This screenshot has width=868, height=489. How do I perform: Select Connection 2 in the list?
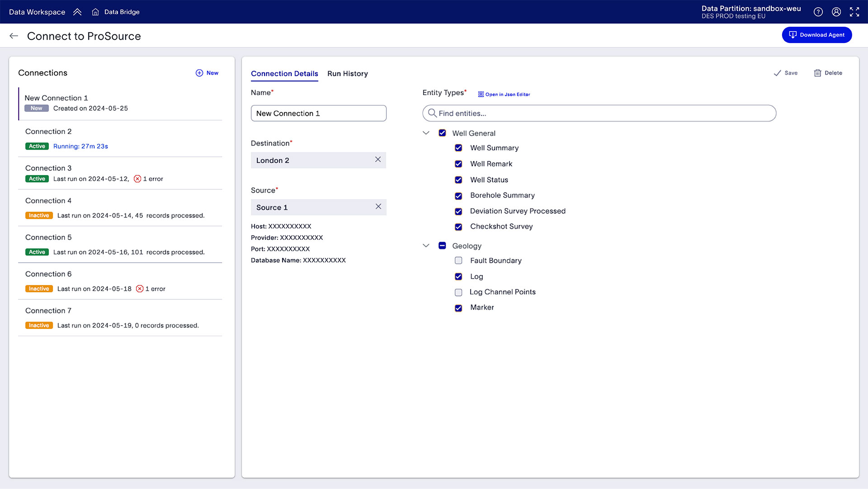coord(120,138)
